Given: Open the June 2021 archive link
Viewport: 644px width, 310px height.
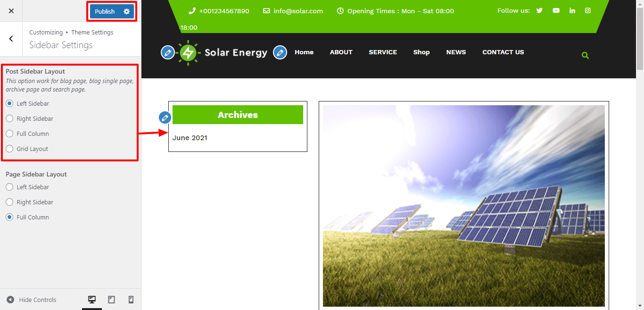Looking at the screenshot, I should 190,138.
